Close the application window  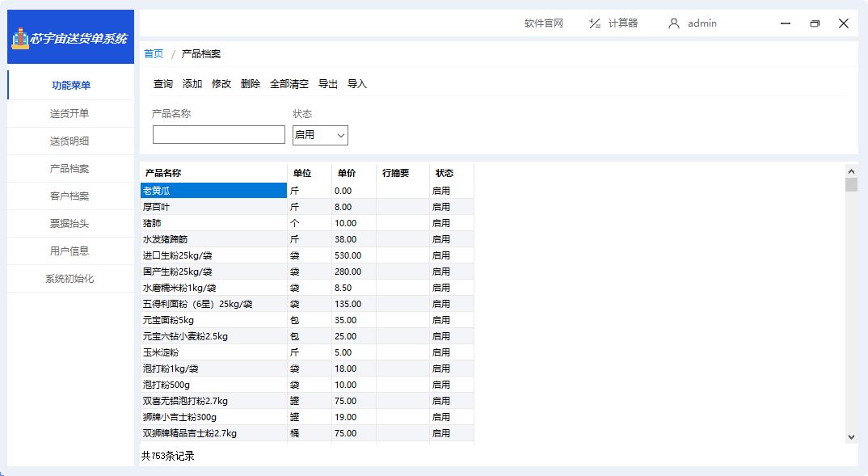pos(844,23)
